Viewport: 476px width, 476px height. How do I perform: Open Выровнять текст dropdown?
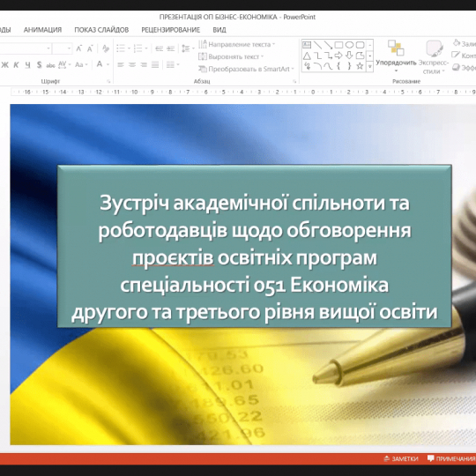(231, 56)
